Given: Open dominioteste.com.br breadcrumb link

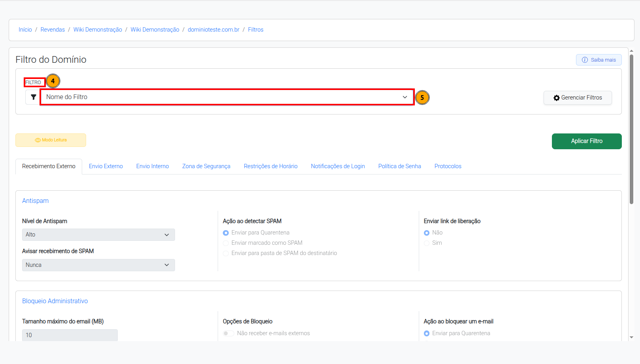Looking at the screenshot, I should pos(213,30).
